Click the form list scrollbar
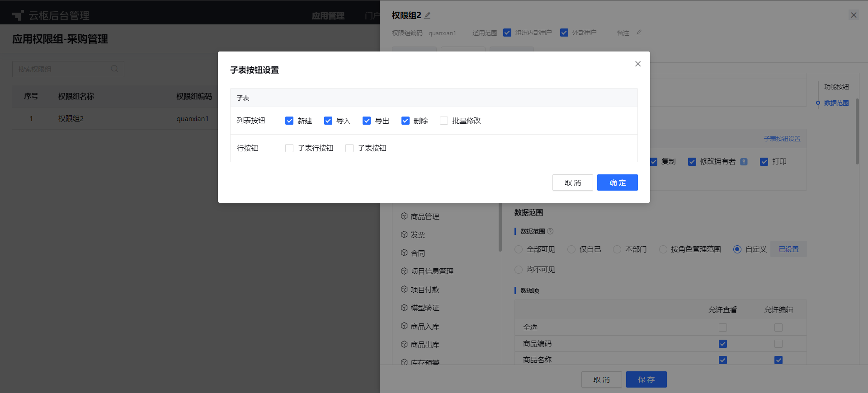This screenshot has width=868, height=393. tap(500, 227)
